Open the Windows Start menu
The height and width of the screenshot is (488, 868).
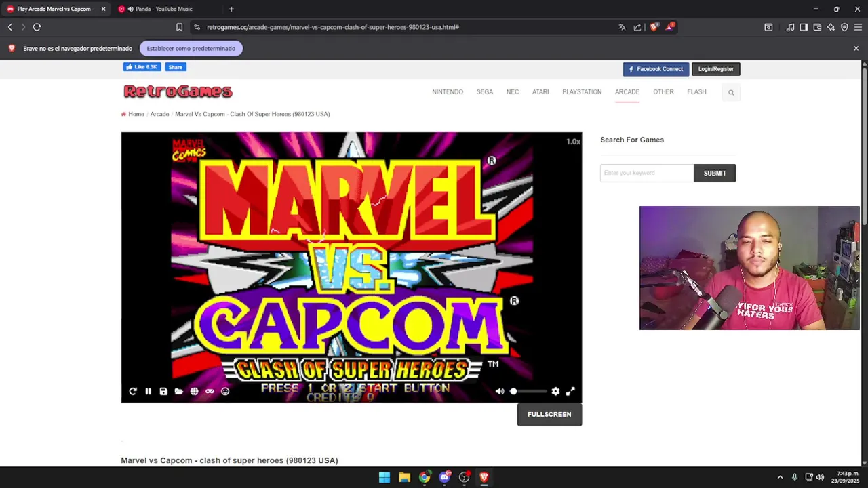tap(384, 477)
